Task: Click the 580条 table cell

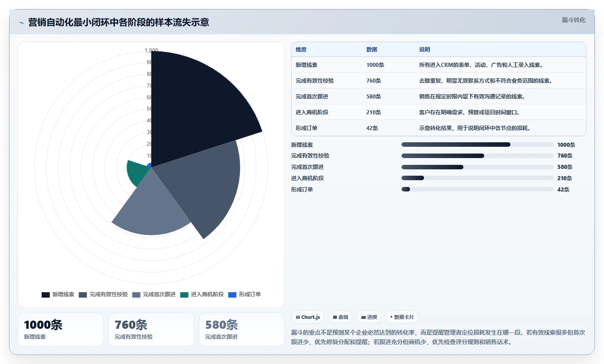Action: click(374, 97)
